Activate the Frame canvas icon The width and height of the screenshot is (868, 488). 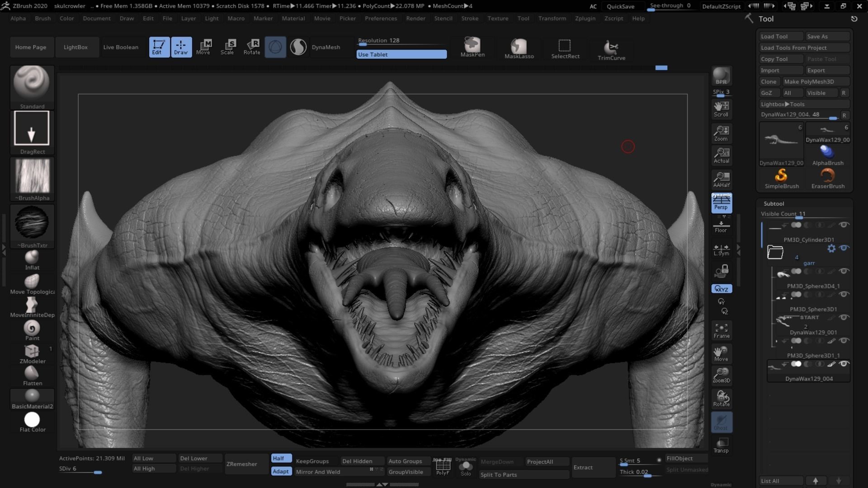click(721, 330)
